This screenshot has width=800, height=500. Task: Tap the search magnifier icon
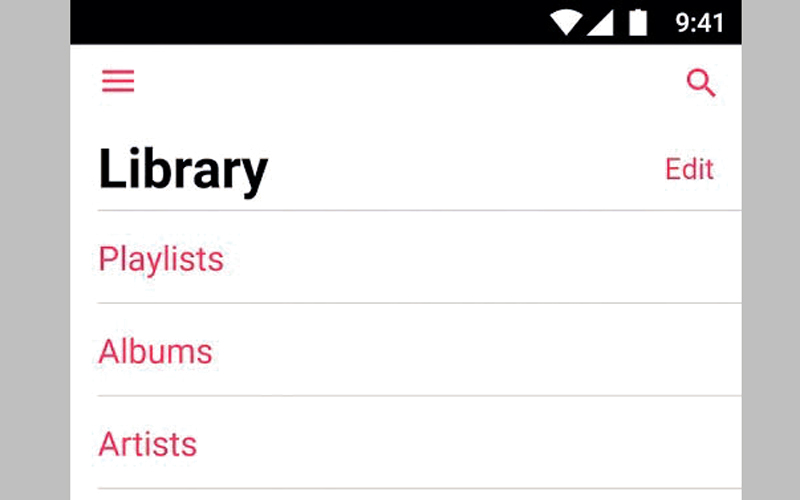coord(701,83)
